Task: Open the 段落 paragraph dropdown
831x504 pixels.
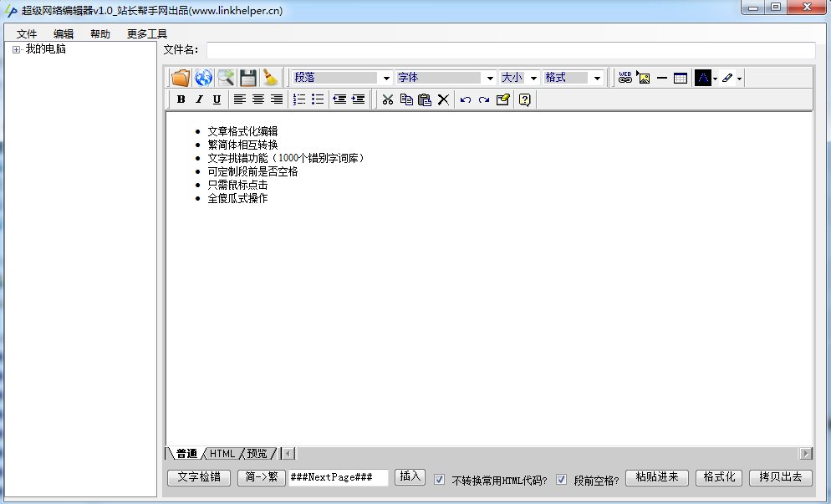Action: 343,78
